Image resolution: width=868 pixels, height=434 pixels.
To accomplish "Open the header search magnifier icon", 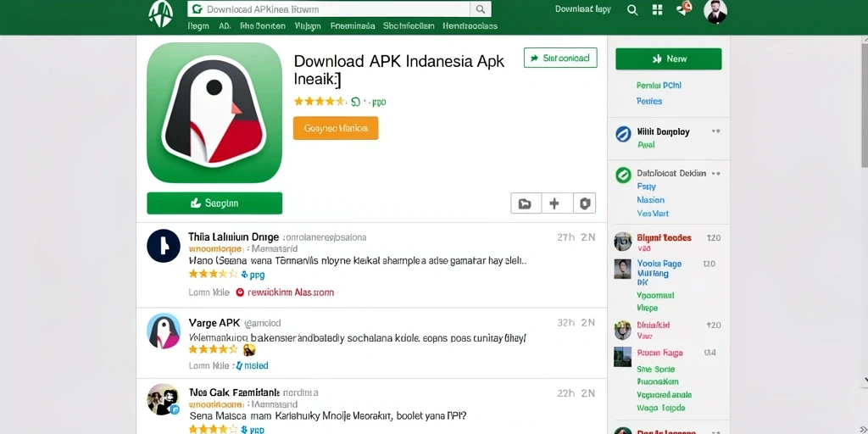I will tap(632, 10).
